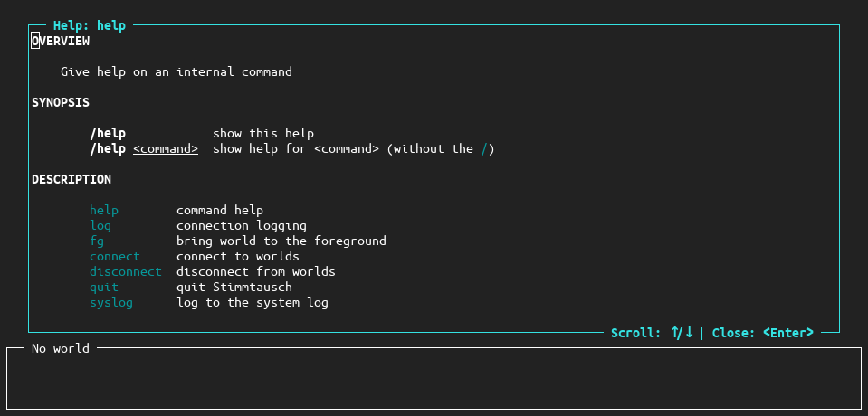
Task: Click the down arrow scroll hint
Action: coord(689,333)
